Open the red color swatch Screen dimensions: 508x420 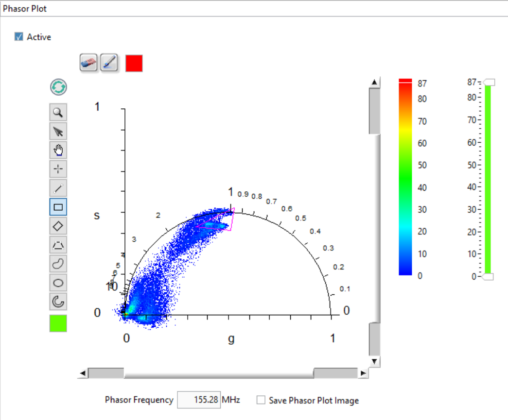coord(134,63)
